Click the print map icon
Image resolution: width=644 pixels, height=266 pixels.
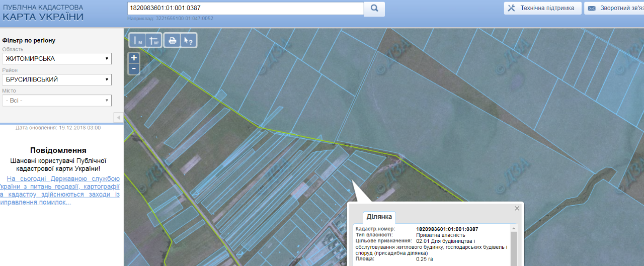pyautogui.click(x=173, y=41)
